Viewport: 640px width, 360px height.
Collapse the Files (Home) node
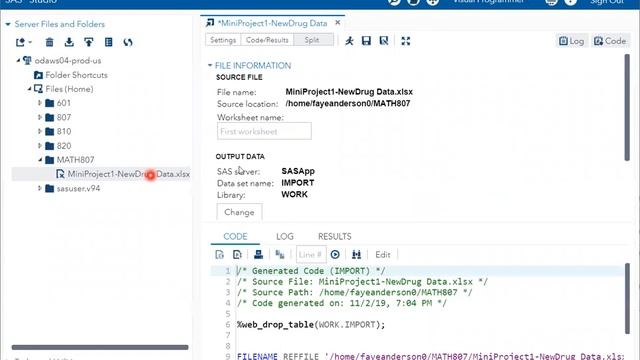[x=29, y=89]
